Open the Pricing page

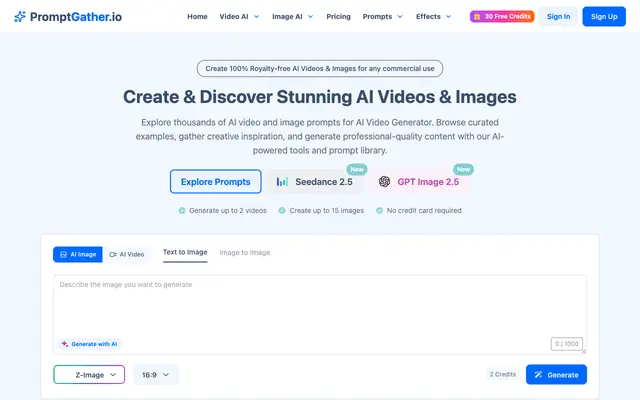[338, 17]
